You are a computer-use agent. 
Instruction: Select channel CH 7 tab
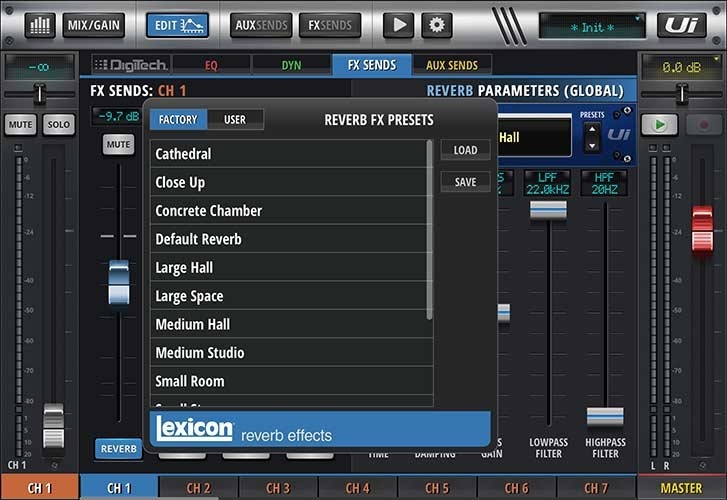(x=596, y=488)
